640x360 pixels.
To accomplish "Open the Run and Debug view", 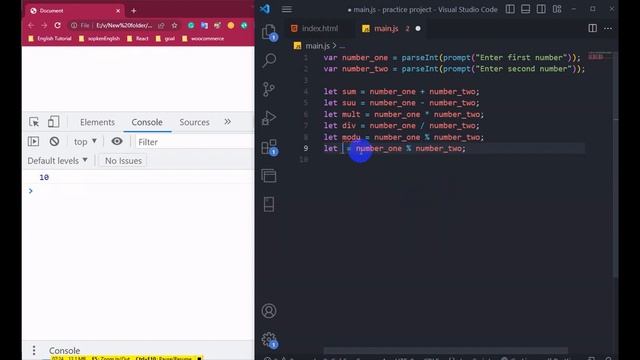I will tap(269, 118).
